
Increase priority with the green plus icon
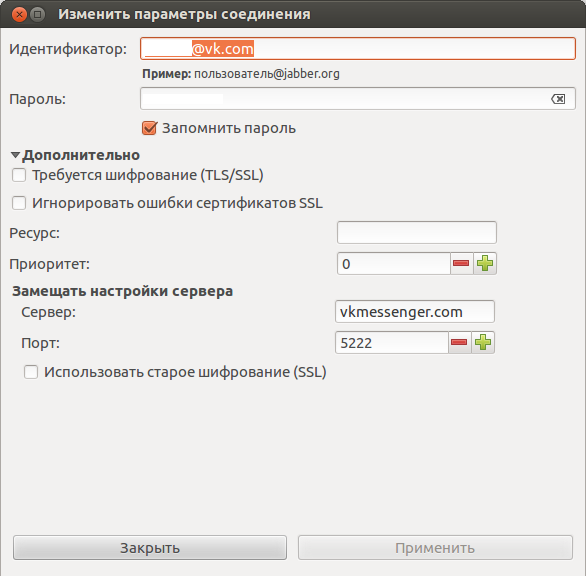(x=485, y=264)
